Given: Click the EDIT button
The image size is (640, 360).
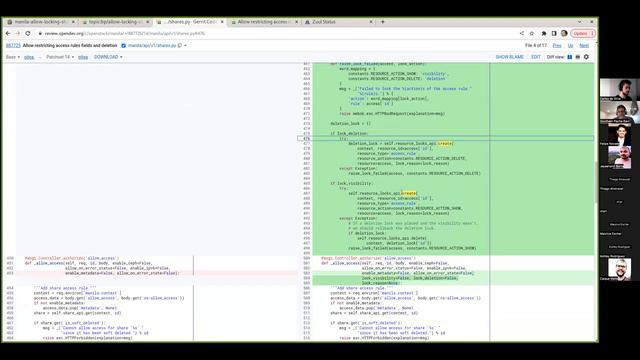Looking at the screenshot, I should click(x=536, y=57).
